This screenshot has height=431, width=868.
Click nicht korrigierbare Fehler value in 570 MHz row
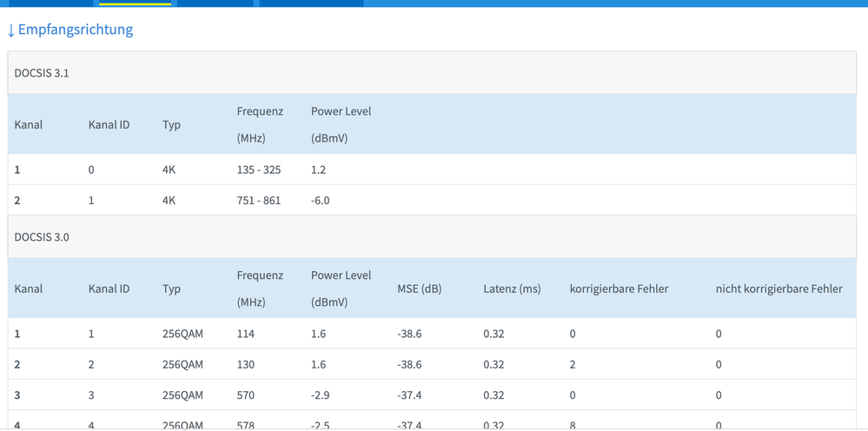[719, 395]
